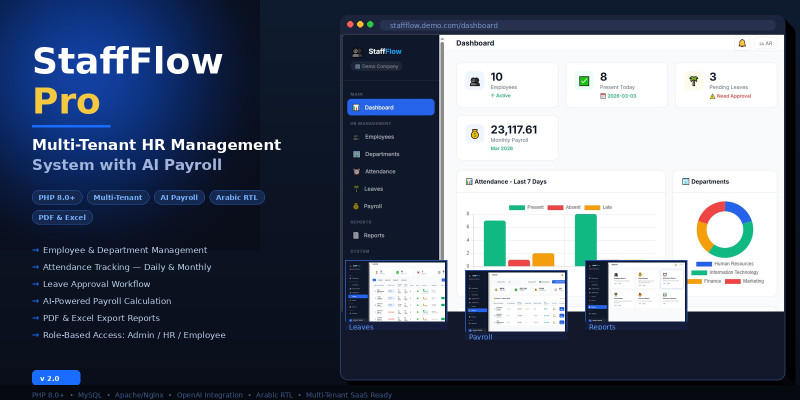The height and width of the screenshot is (400, 800).
Task: Click the Monthly Payroll money bag icon
Action: (474, 133)
